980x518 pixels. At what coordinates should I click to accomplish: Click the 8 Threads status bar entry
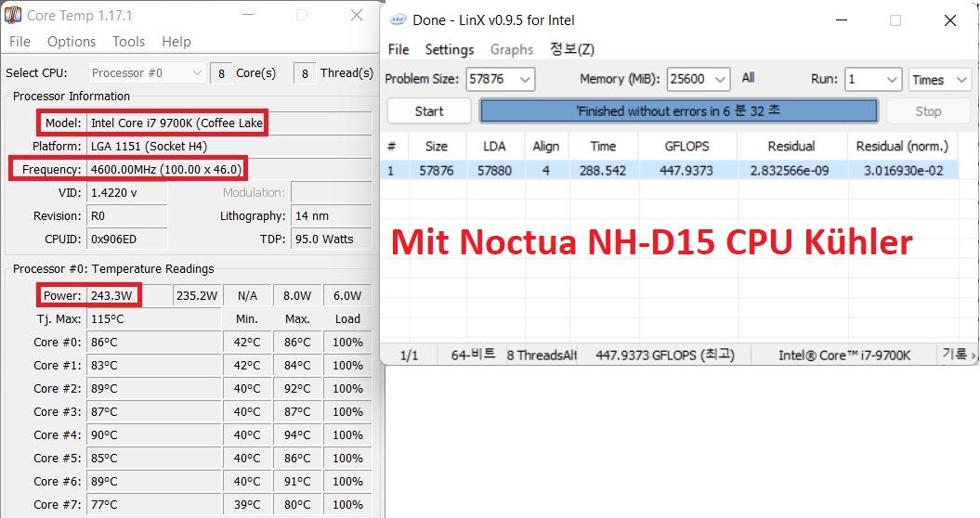coord(542,356)
